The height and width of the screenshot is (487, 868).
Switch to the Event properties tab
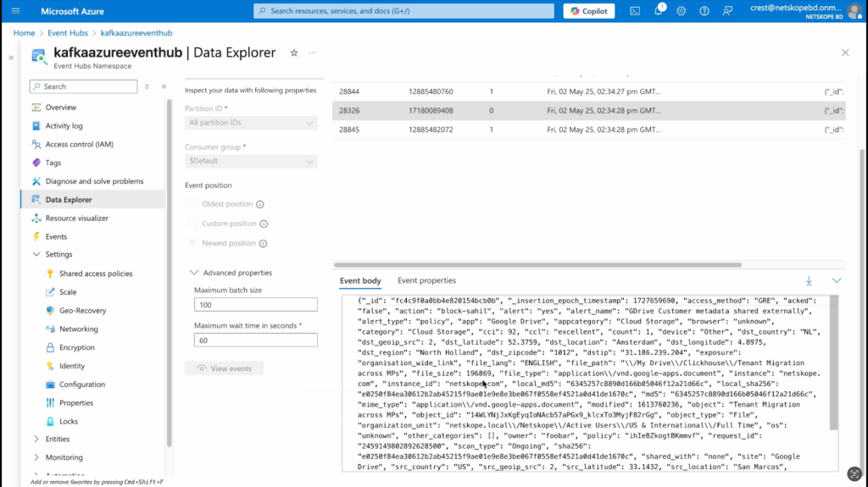427,280
